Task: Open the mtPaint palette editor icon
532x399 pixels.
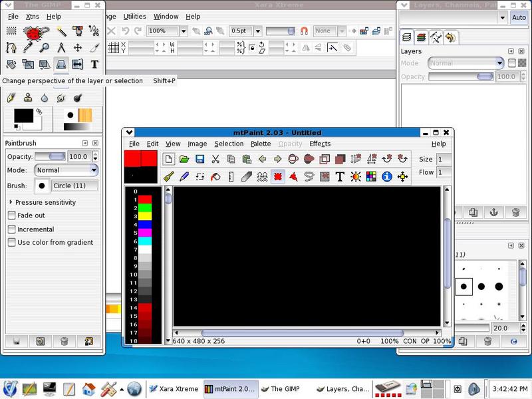Action: 371,176
